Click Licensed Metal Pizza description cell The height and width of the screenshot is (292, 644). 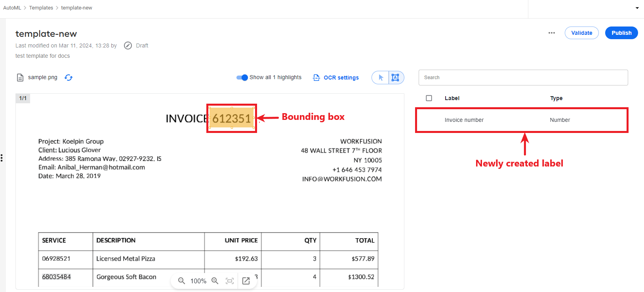pos(126,259)
